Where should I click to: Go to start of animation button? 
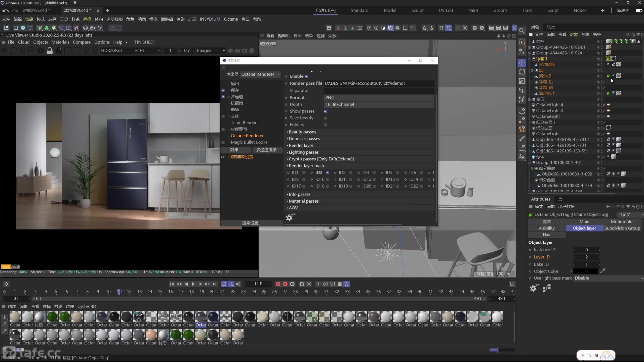tap(172, 284)
